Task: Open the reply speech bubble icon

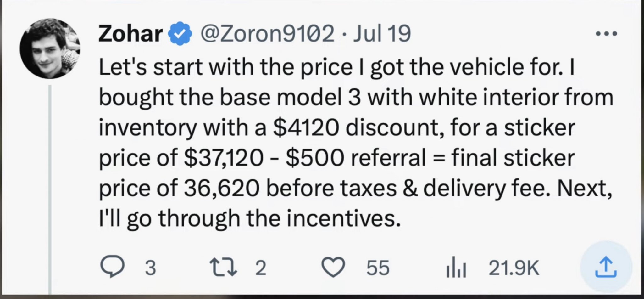Action: [x=113, y=267]
